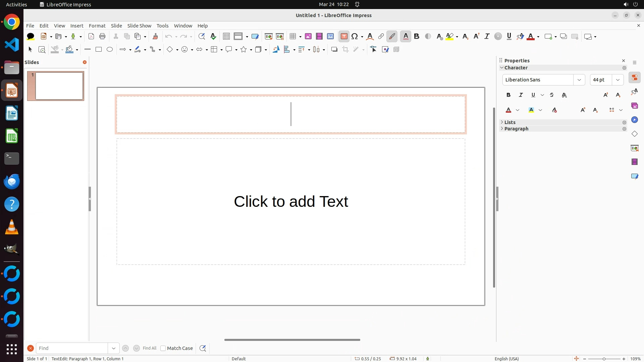Click the Insert Special Character omega icon

(x=355, y=37)
